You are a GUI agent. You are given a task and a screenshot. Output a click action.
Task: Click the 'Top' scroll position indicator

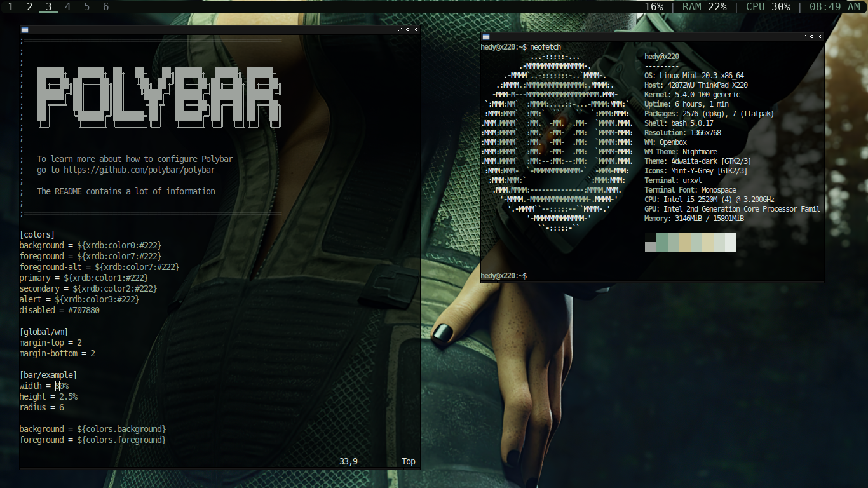click(x=409, y=462)
